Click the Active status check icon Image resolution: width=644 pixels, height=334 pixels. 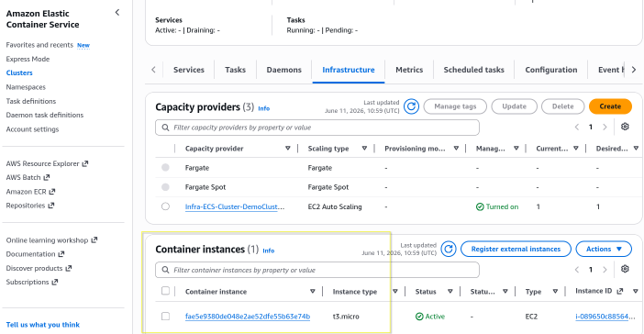tap(419, 317)
